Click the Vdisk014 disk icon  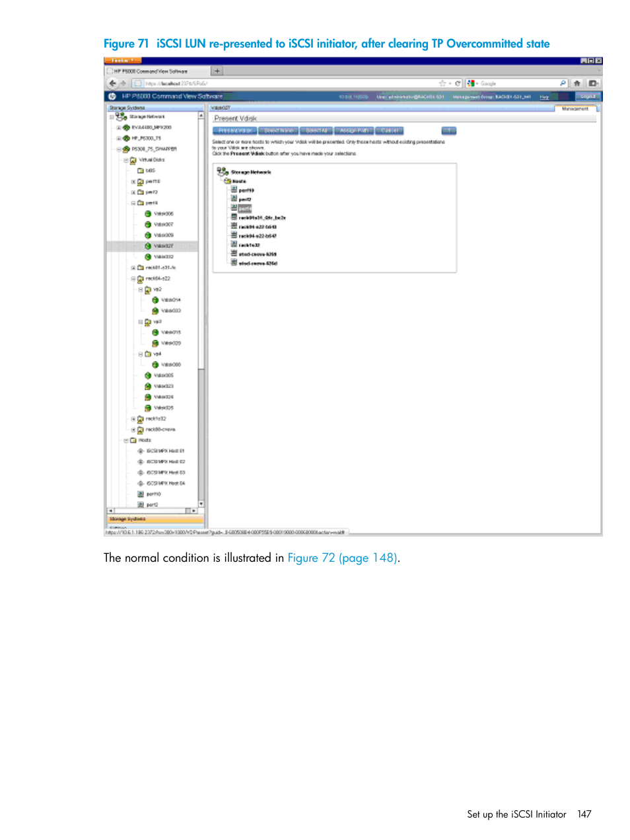pyautogui.click(x=155, y=300)
